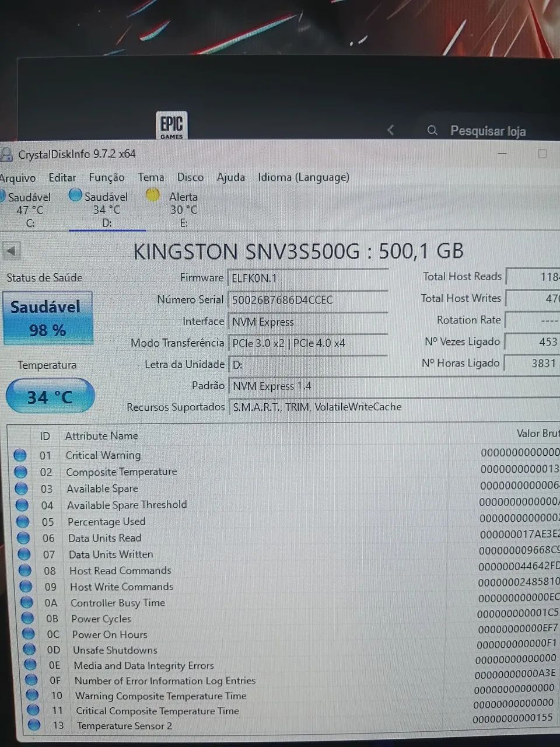Click status icon for Percentage Used row
Viewport: 560px width, 747px height.
(x=23, y=522)
